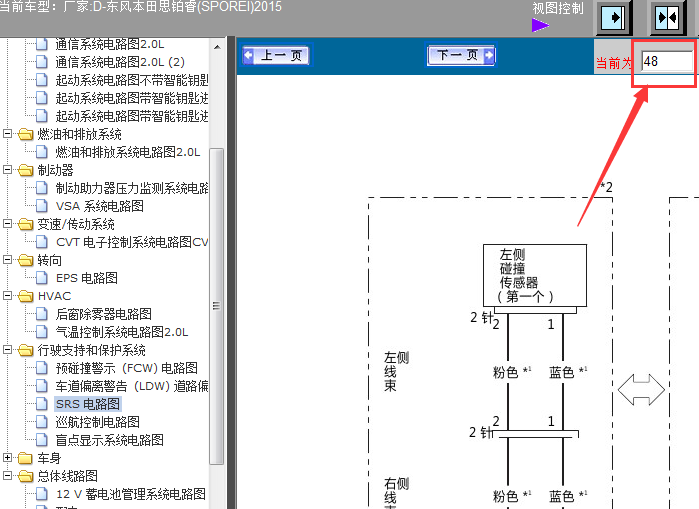Screen dimensions: 699x509
Task: Collapse the 变速/传动系统 folder
Action: tap(7, 223)
